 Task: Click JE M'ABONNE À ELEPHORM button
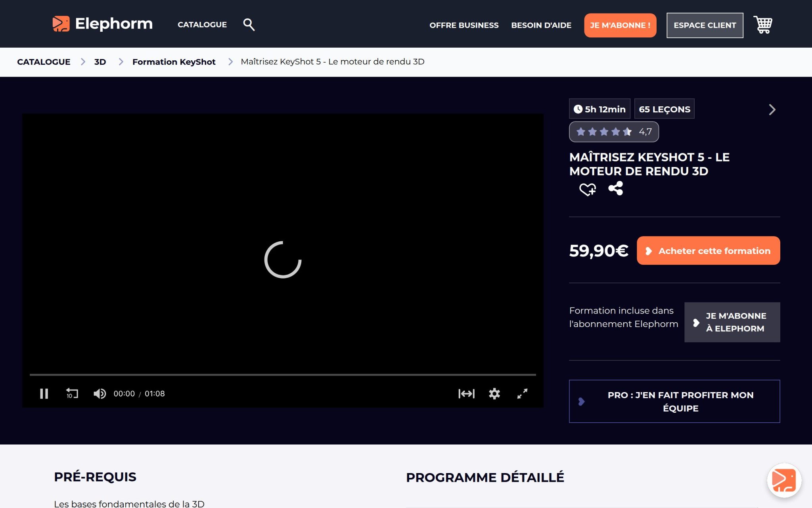[732, 322]
